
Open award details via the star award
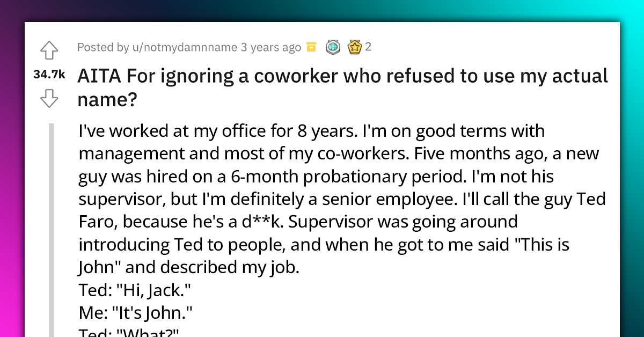point(355,47)
